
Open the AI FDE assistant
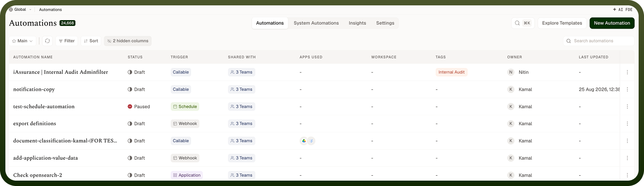point(623,9)
